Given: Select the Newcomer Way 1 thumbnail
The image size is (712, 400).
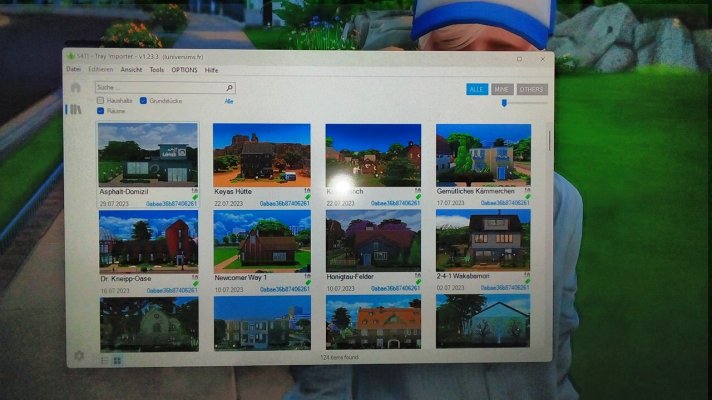Looking at the screenshot, I should tap(262, 241).
